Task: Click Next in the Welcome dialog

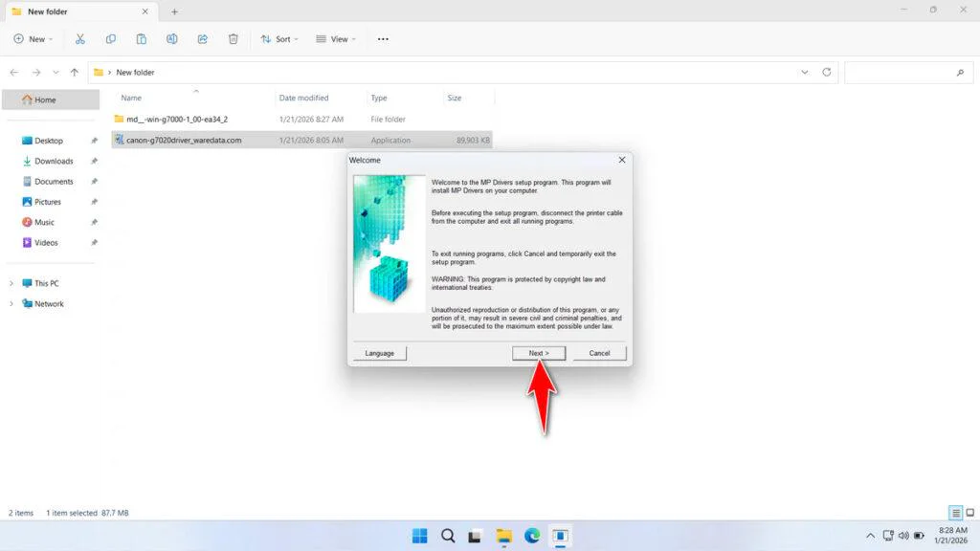Action: (538, 352)
